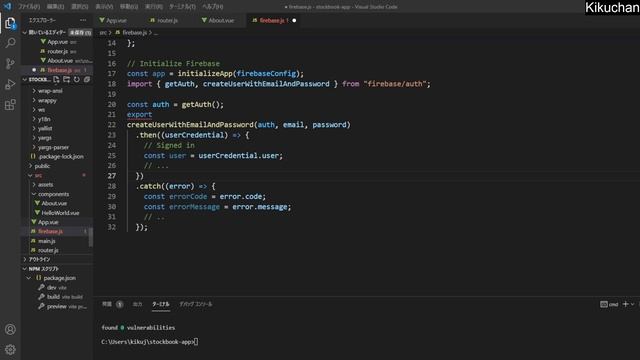Click the JS icon in the firebase.js breadcrumb
The height and width of the screenshot is (360, 640).
point(118,32)
